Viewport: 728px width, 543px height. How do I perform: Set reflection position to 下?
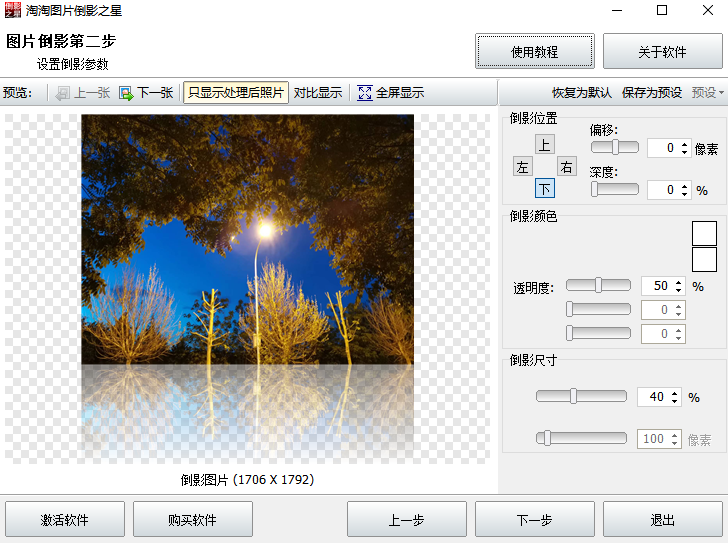(545, 188)
